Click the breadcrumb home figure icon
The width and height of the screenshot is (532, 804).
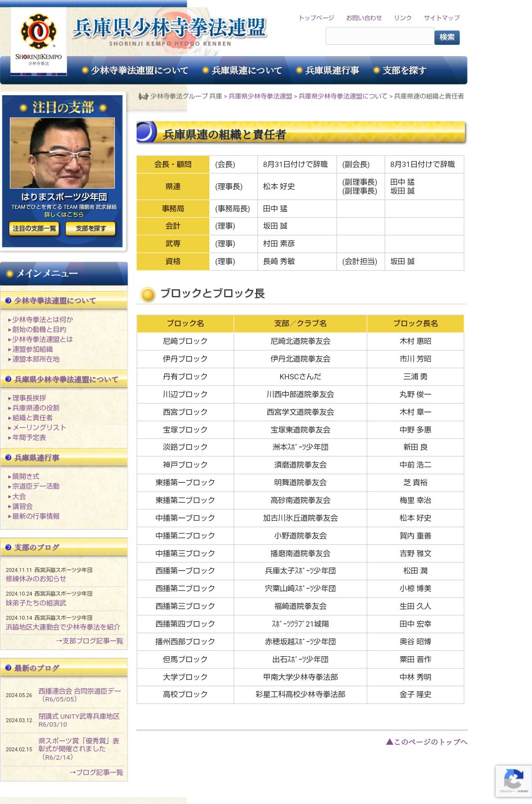click(143, 97)
